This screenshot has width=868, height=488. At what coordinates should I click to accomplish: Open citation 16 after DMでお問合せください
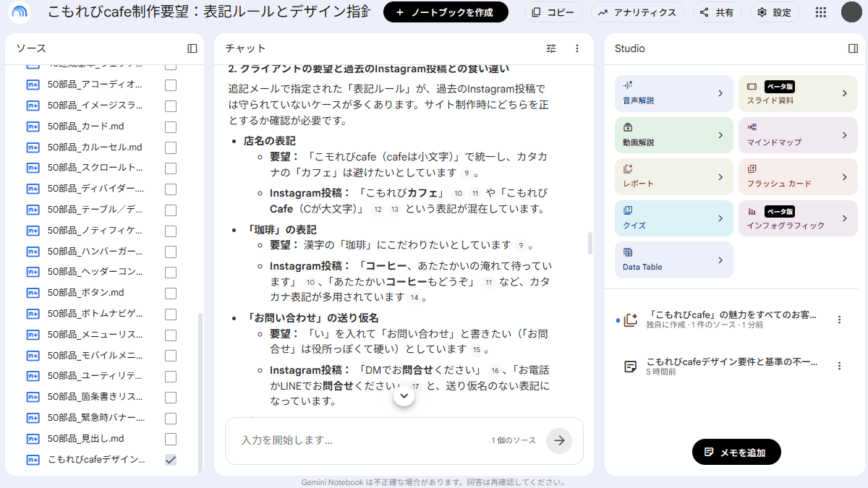click(x=495, y=370)
